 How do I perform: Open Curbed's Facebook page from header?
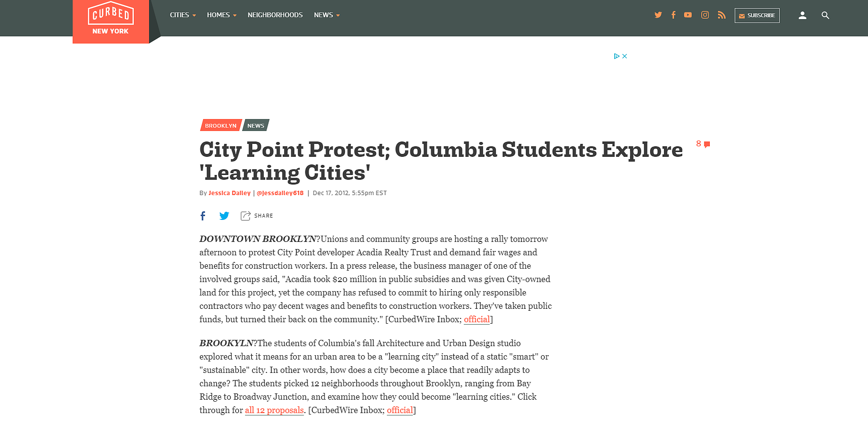(x=673, y=15)
